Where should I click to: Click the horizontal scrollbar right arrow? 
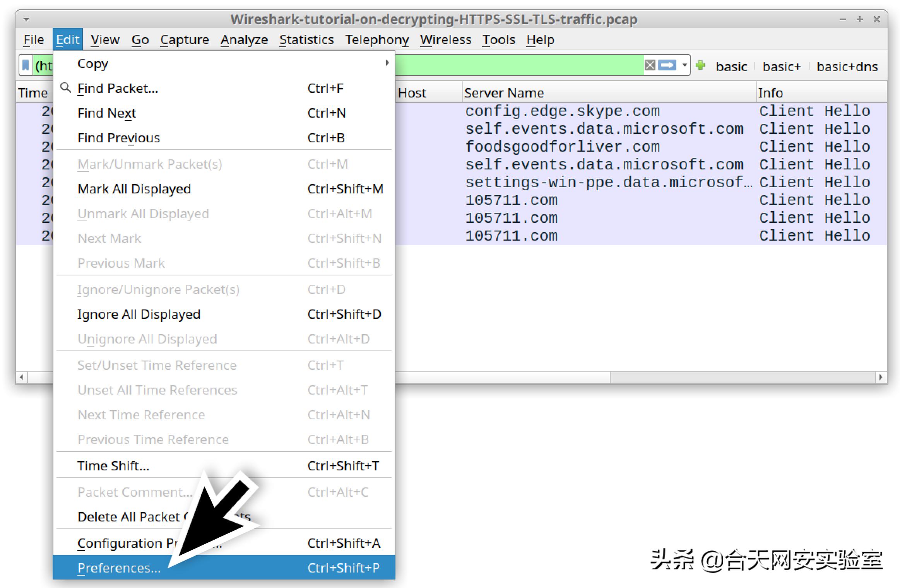point(881,377)
